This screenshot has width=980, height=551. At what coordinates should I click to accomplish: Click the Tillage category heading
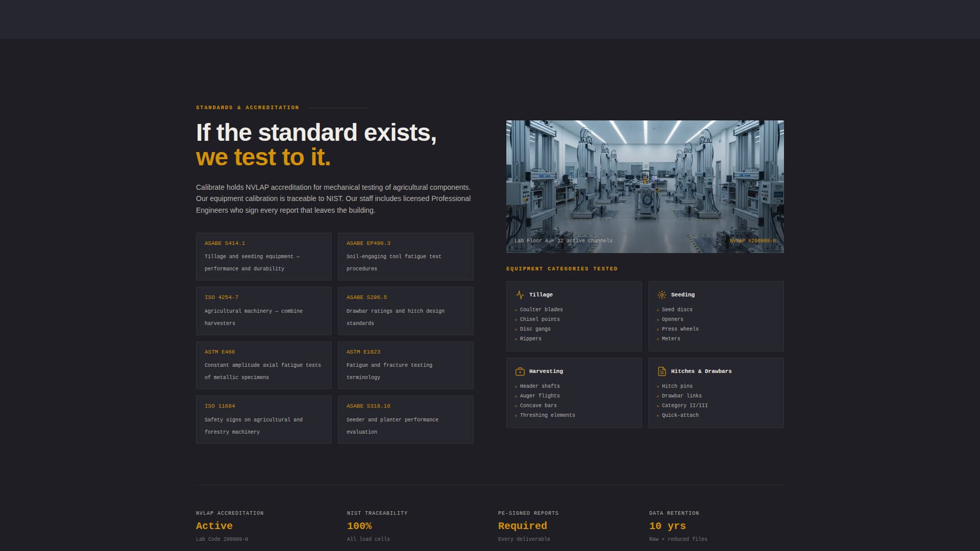click(541, 295)
